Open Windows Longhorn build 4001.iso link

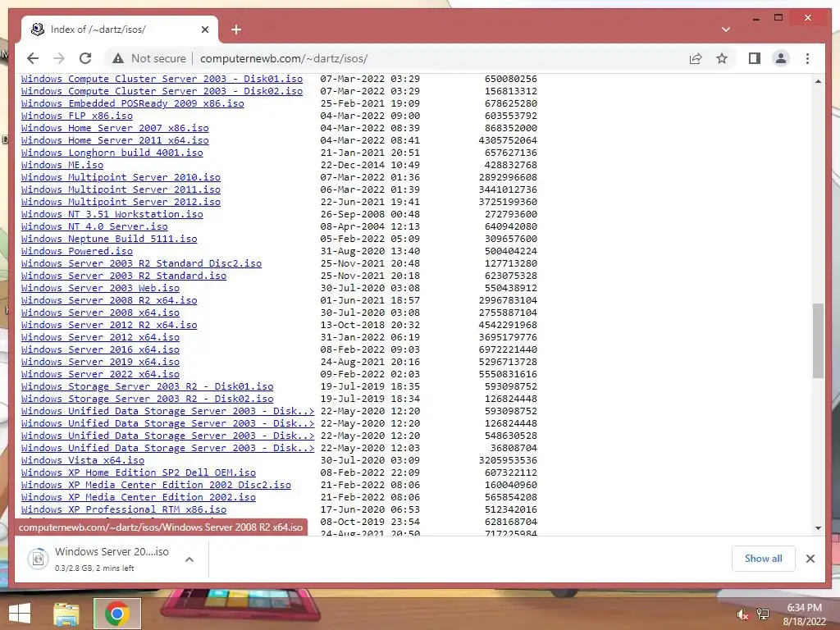(112, 153)
